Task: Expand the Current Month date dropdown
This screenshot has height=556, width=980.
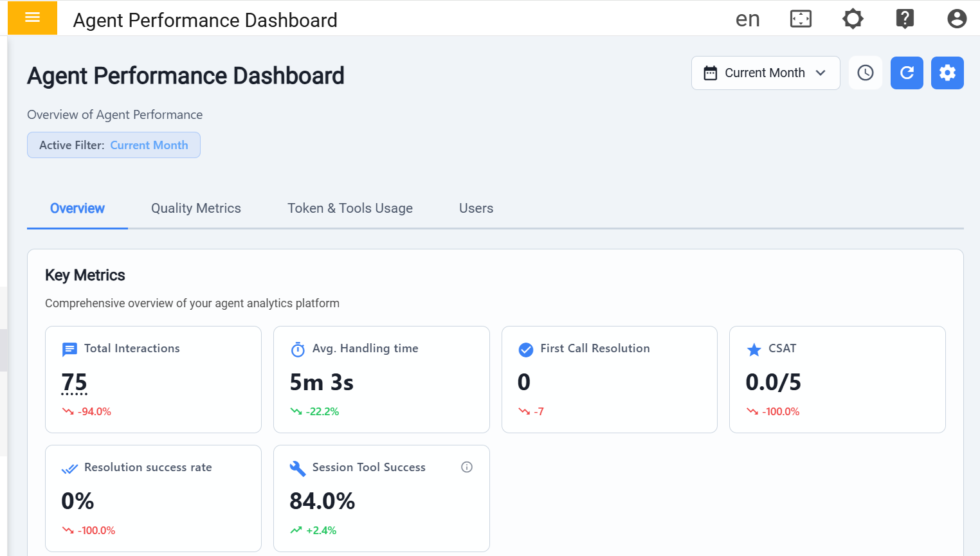Action: (x=765, y=73)
